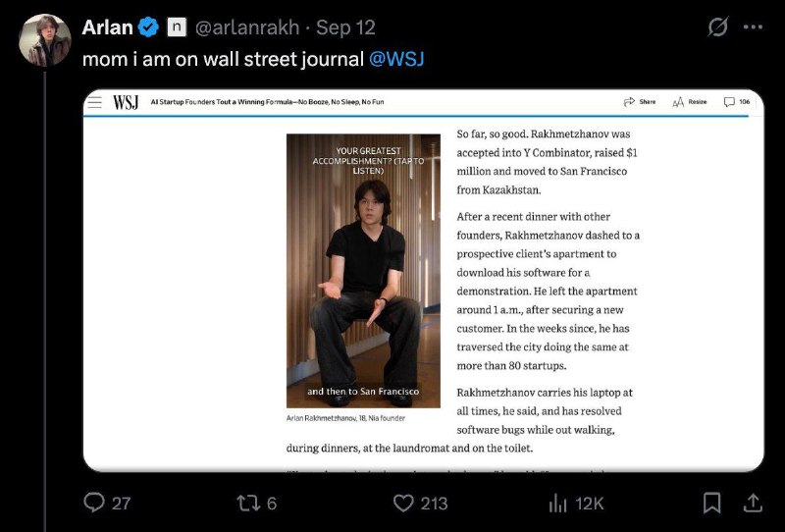Click the tweet share upload icon

(754, 503)
